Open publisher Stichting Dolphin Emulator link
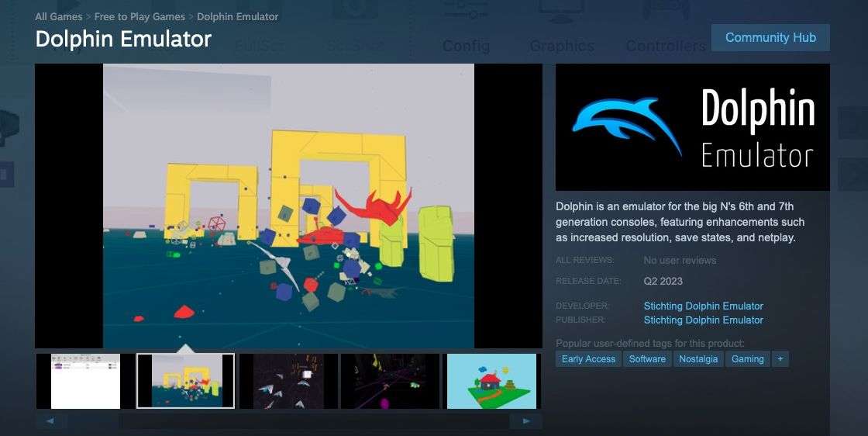 pos(703,320)
